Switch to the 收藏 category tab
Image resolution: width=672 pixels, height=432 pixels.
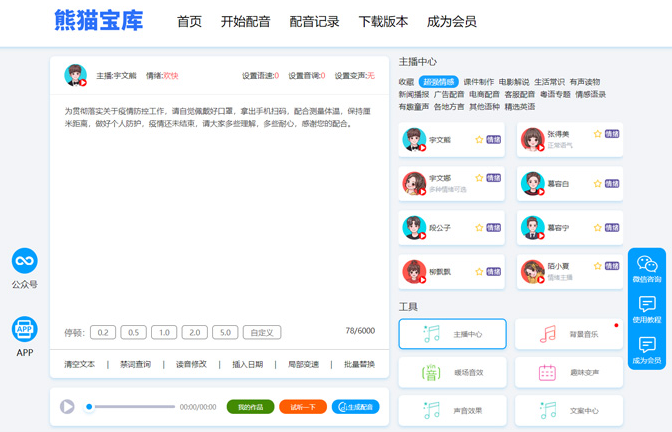click(406, 82)
